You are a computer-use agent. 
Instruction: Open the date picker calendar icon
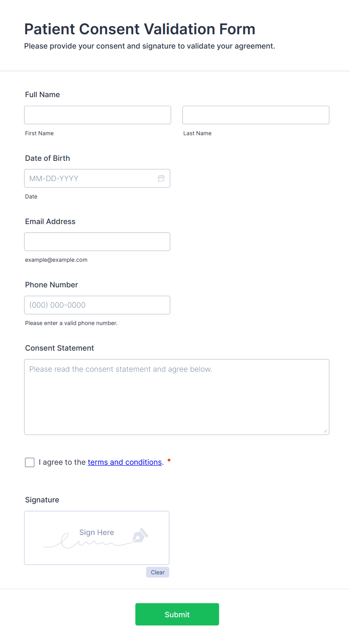(161, 179)
